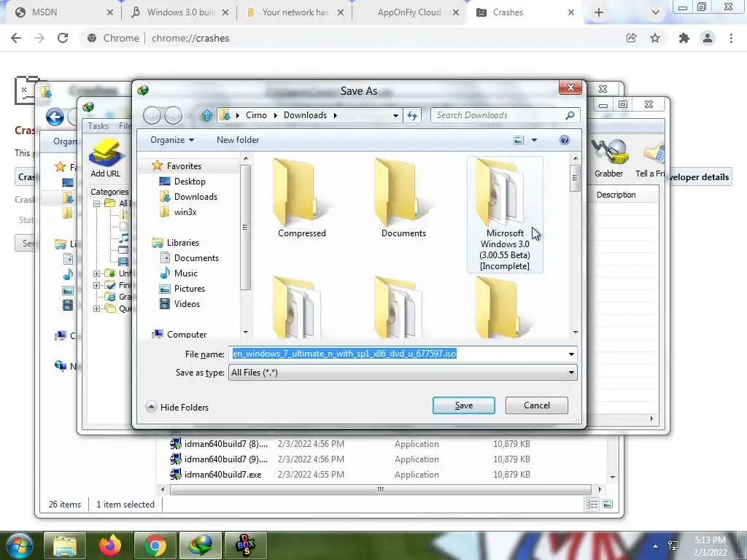The width and height of the screenshot is (747, 560).
Task: Click Cirno in the address breadcrumb
Action: click(x=256, y=115)
